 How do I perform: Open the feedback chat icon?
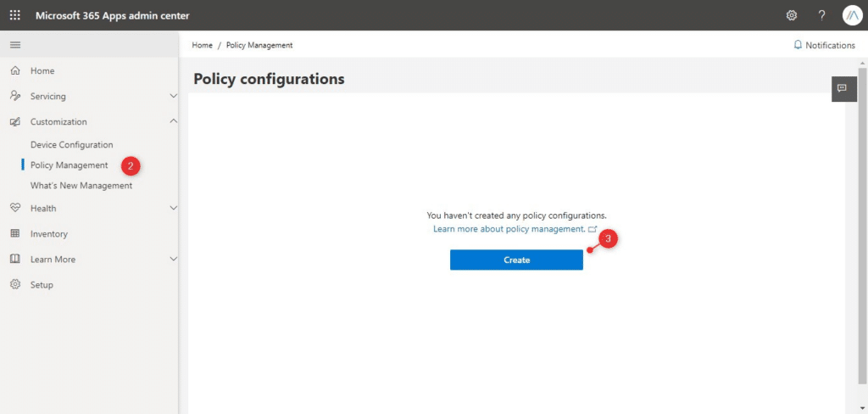[842, 88]
